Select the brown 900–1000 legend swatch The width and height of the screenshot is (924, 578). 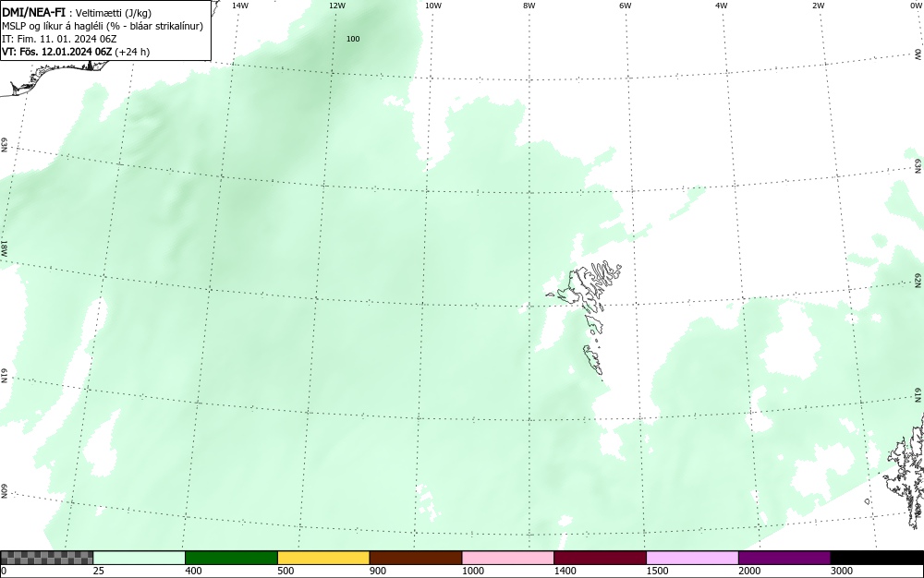[x=416, y=558]
